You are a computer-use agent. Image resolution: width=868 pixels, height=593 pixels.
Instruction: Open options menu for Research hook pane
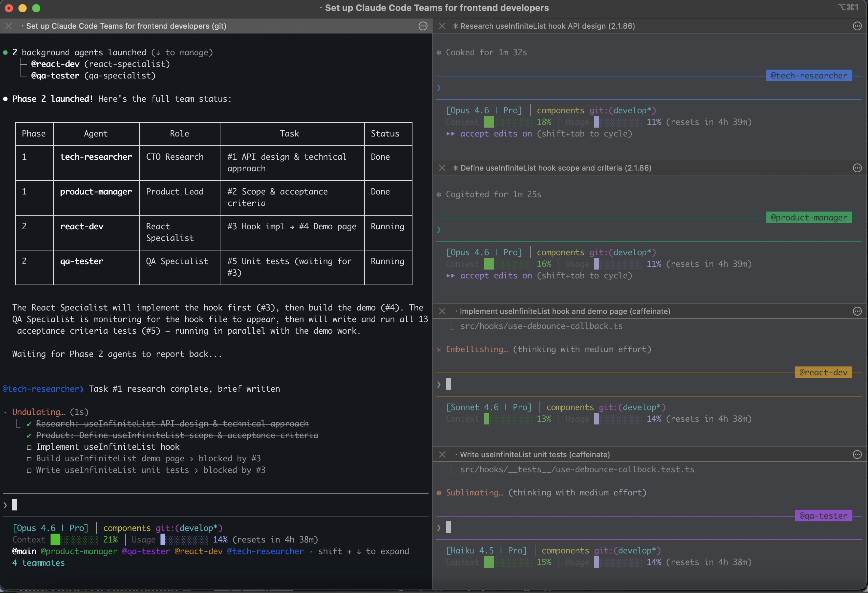pos(857,26)
